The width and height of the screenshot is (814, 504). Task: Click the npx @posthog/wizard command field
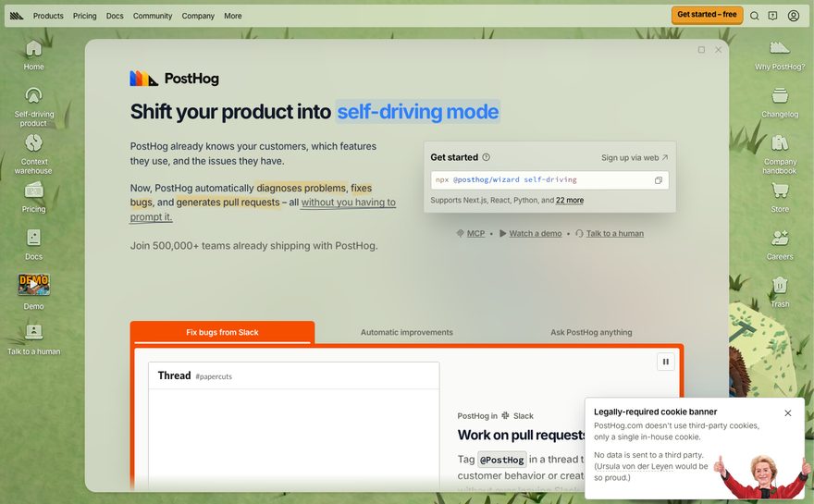point(549,180)
